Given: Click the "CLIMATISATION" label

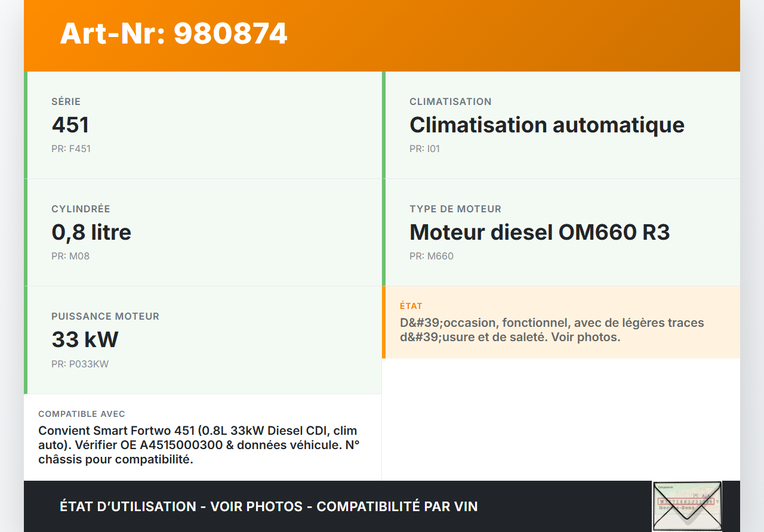Looking at the screenshot, I should pyautogui.click(x=451, y=101).
